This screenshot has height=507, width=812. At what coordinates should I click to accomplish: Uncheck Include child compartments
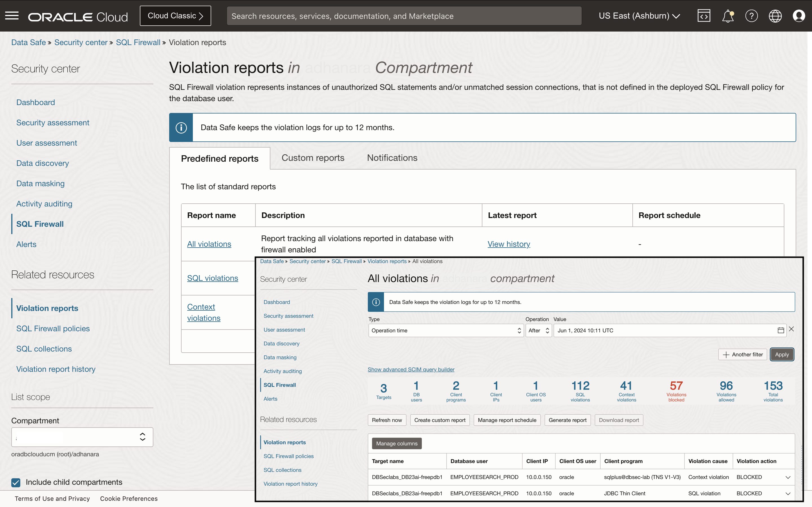16,482
